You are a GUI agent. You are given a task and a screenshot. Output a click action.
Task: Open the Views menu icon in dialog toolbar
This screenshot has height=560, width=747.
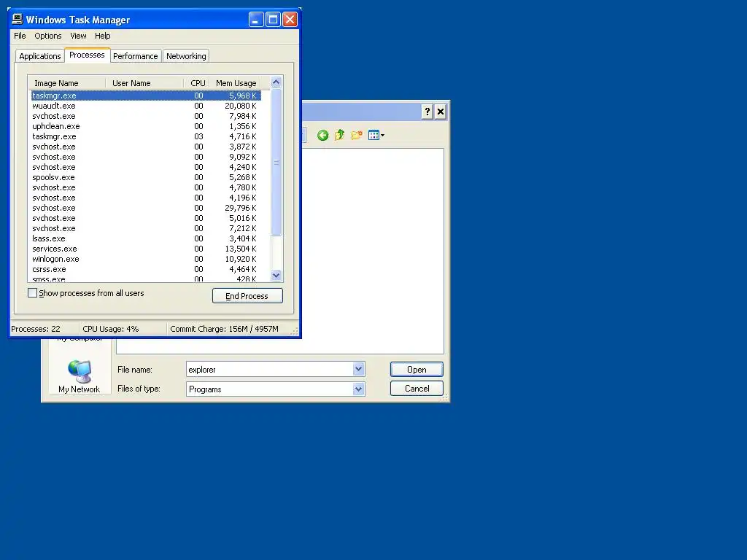(x=376, y=135)
